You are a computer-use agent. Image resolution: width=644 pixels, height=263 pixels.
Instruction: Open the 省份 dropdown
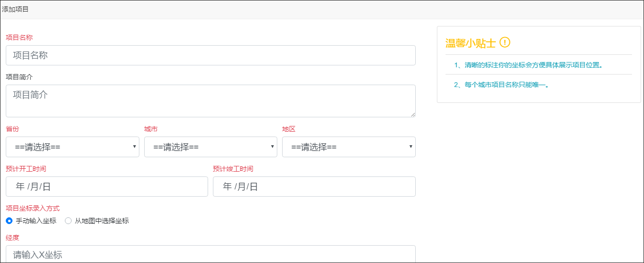point(73,147)
